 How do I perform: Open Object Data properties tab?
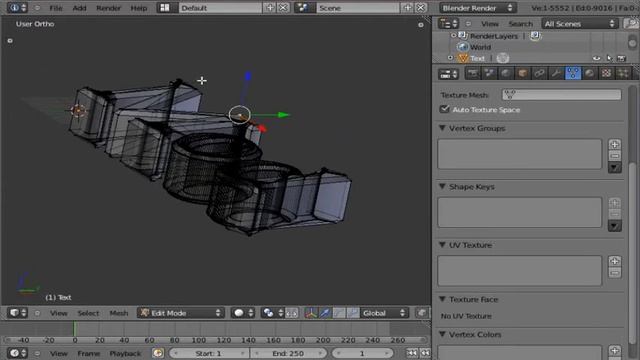(x=573, y=73)
